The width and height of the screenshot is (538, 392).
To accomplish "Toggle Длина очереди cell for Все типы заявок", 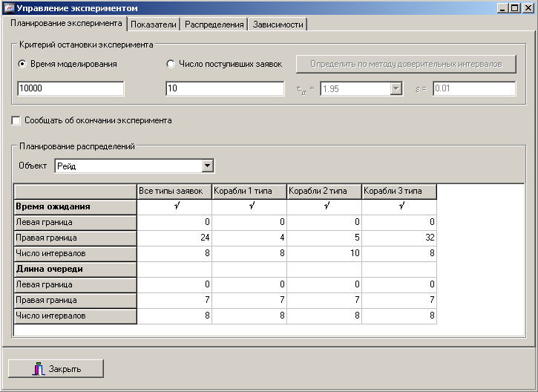I will [174, 269].
